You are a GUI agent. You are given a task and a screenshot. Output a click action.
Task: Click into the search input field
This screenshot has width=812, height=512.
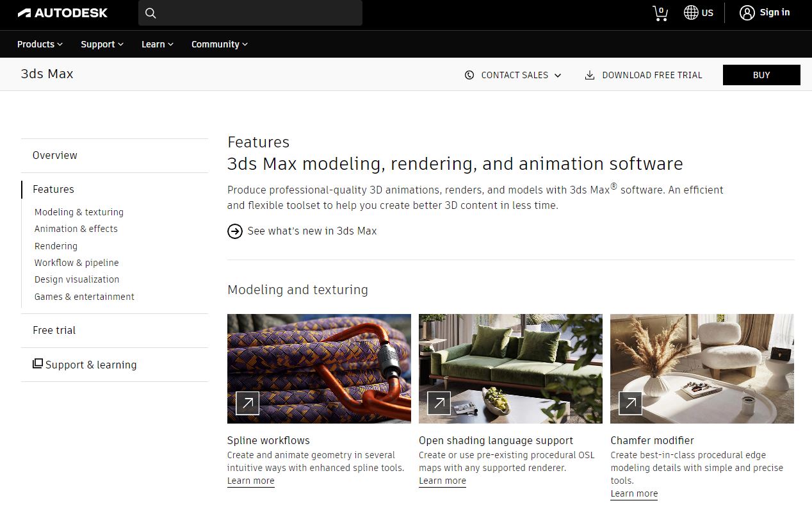coord(250,13)
